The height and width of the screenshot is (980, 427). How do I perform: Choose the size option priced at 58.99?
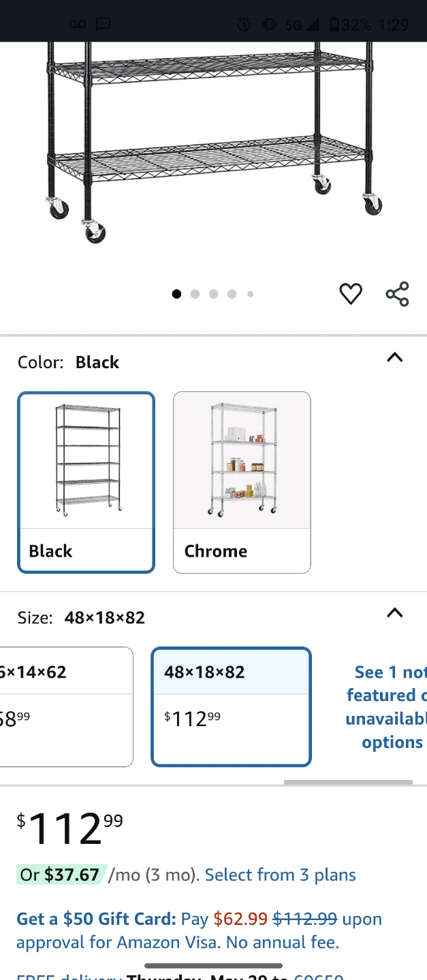coord(66,706)
